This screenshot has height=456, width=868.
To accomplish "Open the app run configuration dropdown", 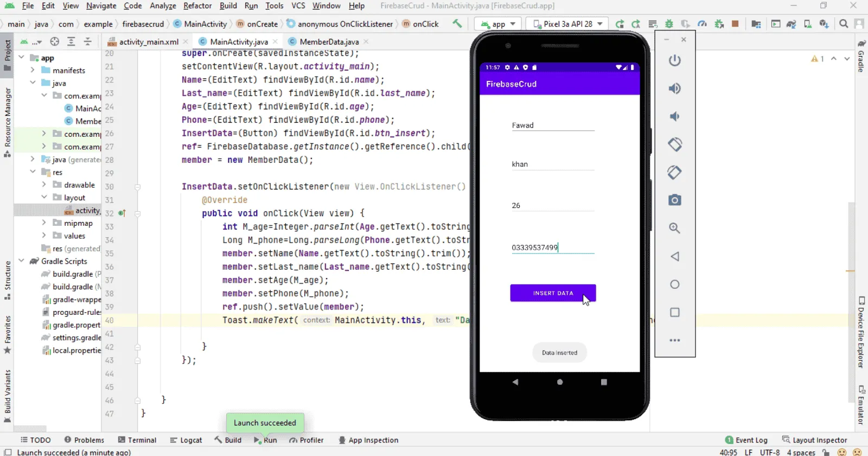I will pos(498,24).
